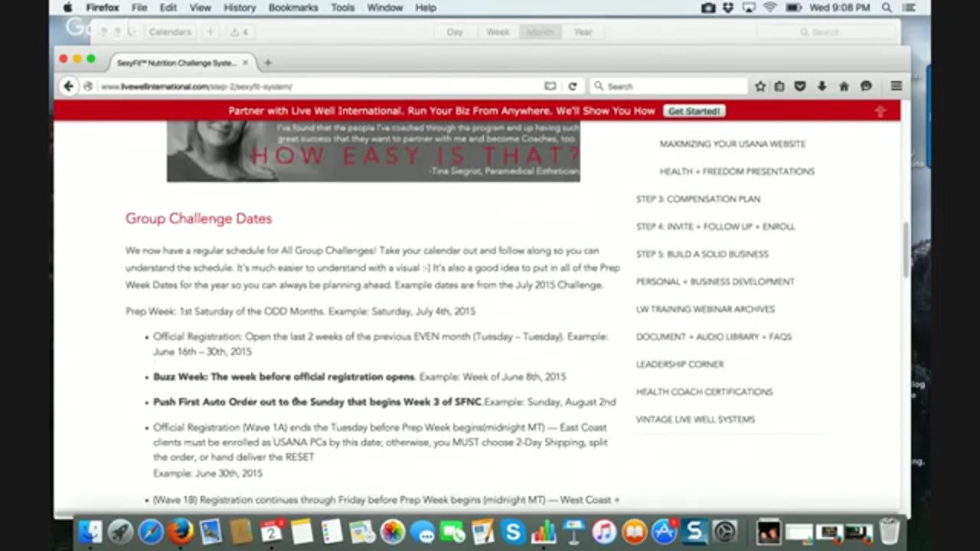Click the Firefox Search box
Viewport: 980px width, 551px height.
(668, 86)
